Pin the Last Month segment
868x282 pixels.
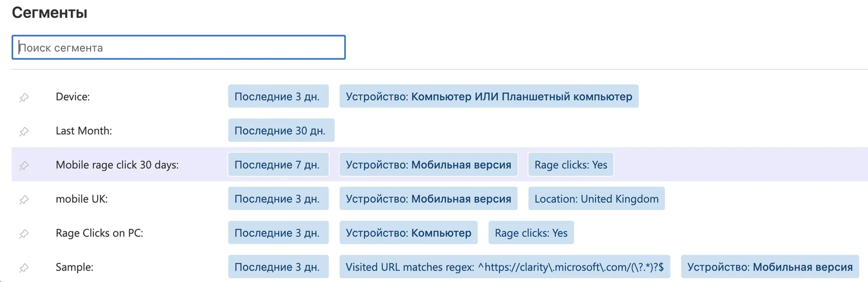[x=24, y=131]
